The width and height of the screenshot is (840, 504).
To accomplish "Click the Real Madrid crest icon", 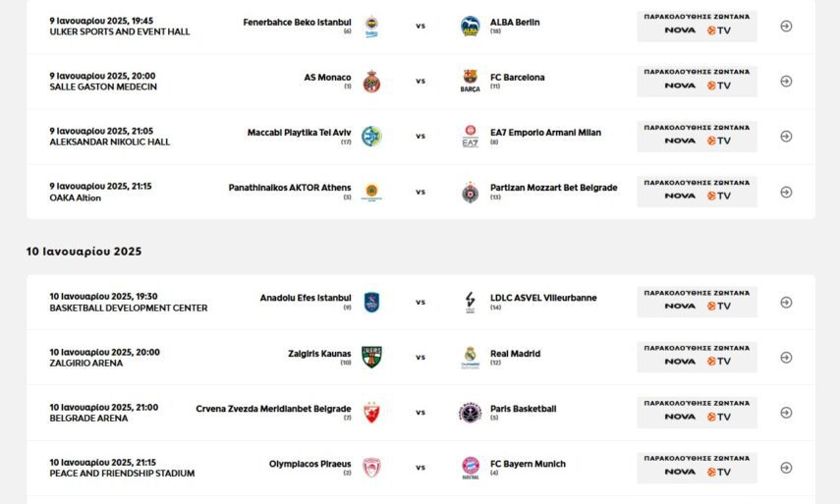I will click(471, 358).
